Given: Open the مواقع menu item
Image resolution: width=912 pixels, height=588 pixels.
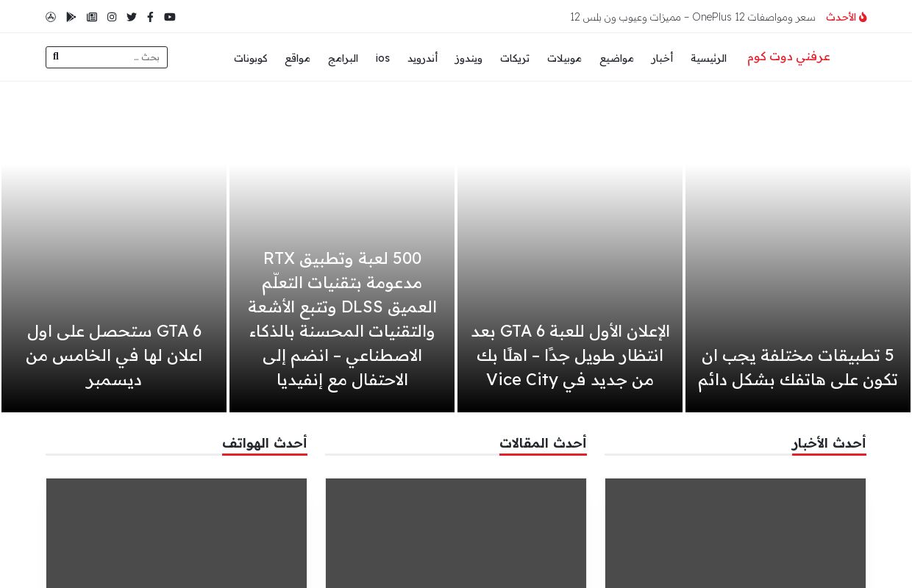Looking at the screenshot, I should click(x=297, y=58).
